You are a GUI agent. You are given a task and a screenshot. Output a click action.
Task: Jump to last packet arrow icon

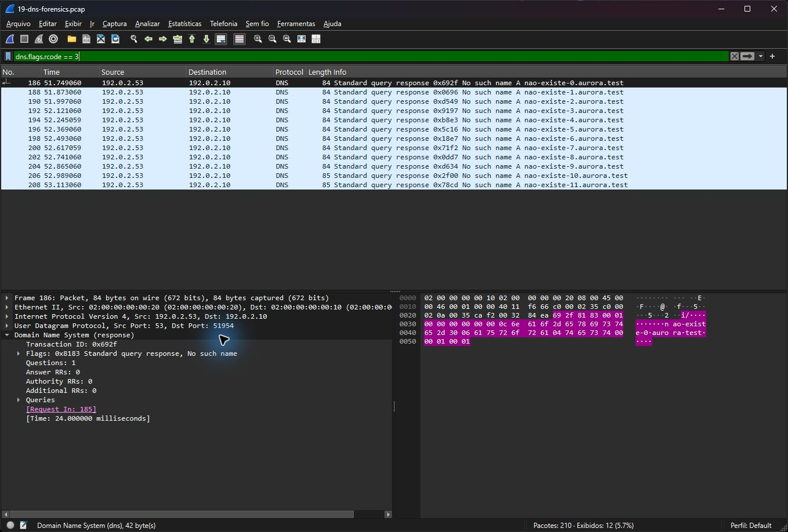pos(206,39)
